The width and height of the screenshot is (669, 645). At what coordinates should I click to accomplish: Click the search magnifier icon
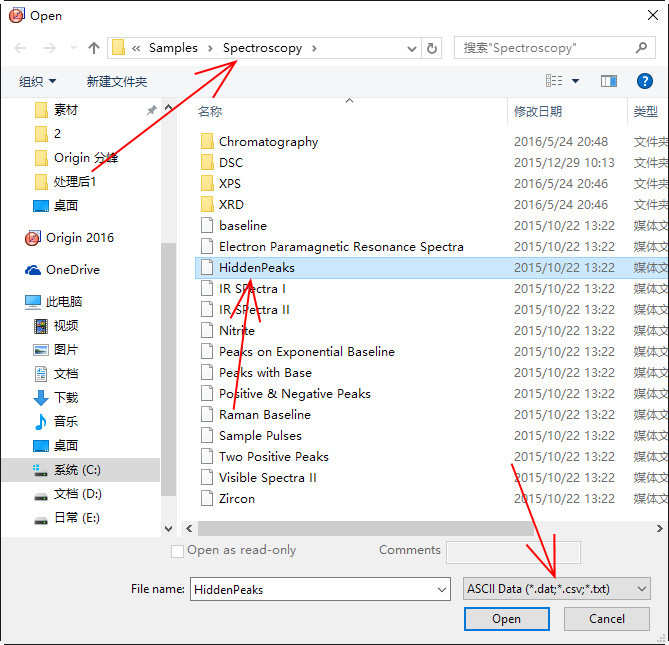tap(642, 47)
